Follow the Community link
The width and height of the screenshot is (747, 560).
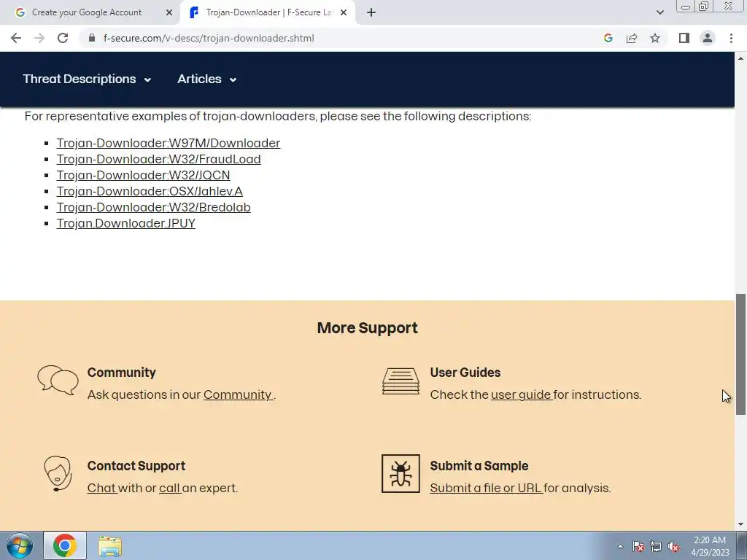coord(239,394)
